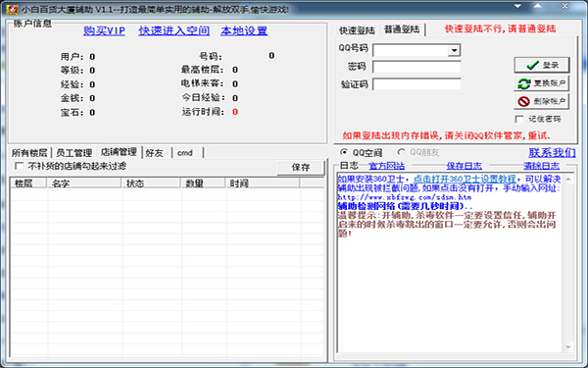Click the 名字 column header
This screenshot has height=368, width=588.
coord(84,184)
